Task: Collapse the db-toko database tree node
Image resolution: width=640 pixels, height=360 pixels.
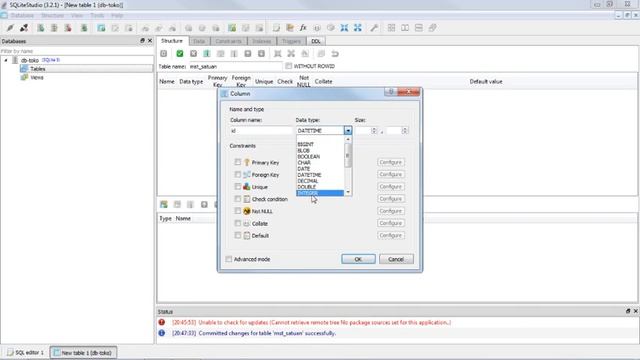Action: pyautogui.click(x=6, y=60)
